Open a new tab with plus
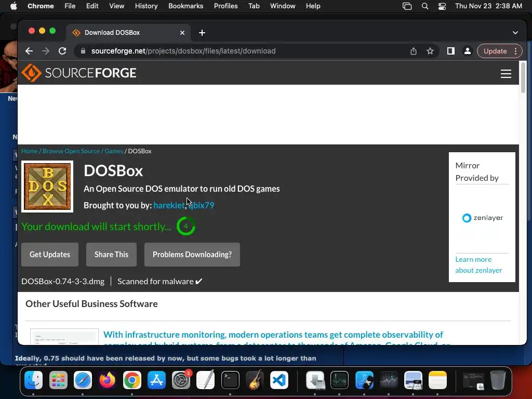 [202, 33]
